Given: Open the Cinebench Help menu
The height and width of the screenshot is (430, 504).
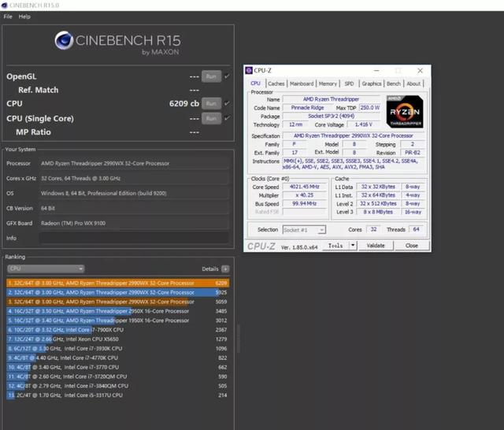Looking at the screenshot, I should pyautogui.click(x=24, y=17).
